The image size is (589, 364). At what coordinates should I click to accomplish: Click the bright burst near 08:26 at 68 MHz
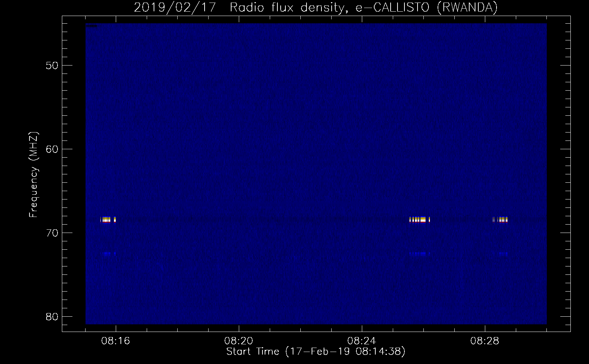pos(420,219)
